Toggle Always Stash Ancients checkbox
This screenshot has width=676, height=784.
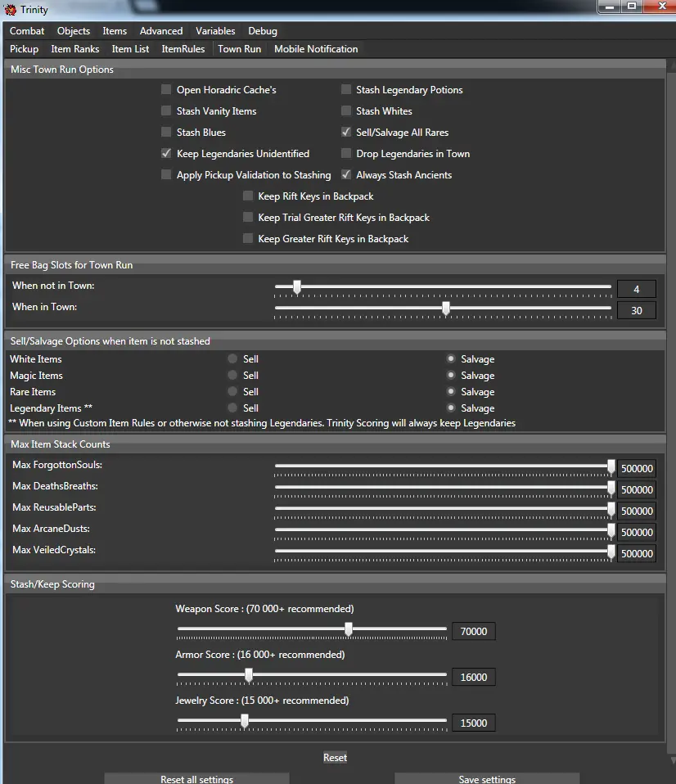(346, 175)
